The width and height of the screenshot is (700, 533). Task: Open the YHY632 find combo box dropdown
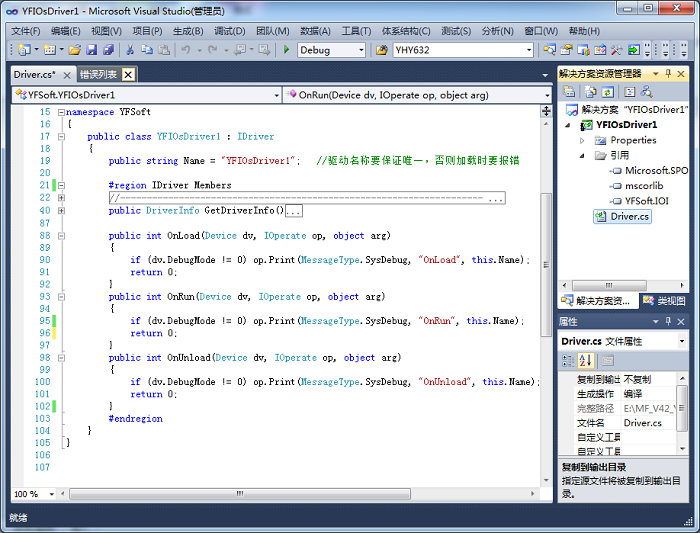529,50
